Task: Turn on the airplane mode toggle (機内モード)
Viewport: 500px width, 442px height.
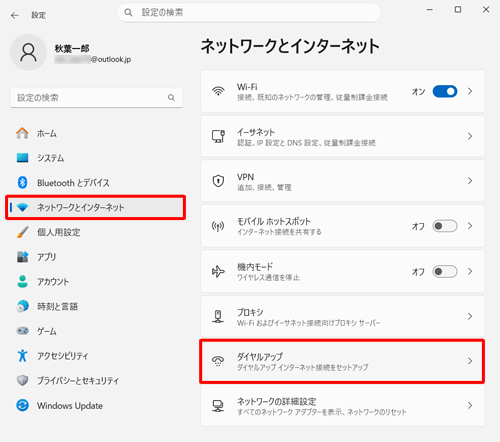Action: click(x=445, y=271)
